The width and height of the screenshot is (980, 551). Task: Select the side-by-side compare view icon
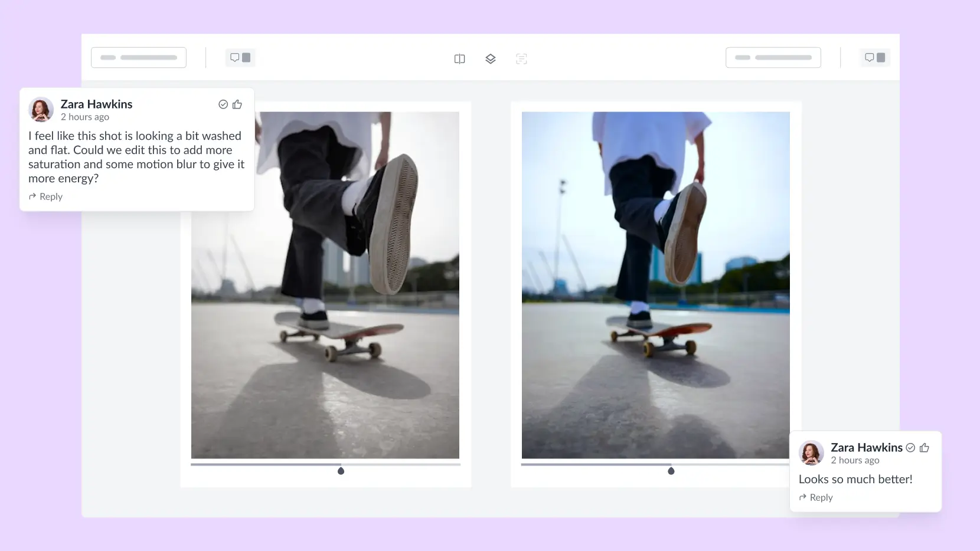coord(459,59)
